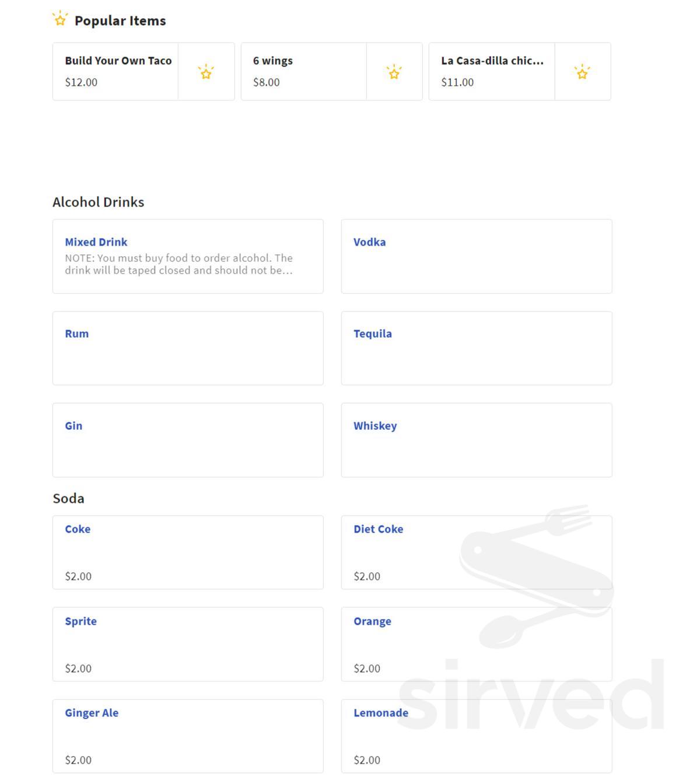Select the Gin menu card

click(73, 426)
